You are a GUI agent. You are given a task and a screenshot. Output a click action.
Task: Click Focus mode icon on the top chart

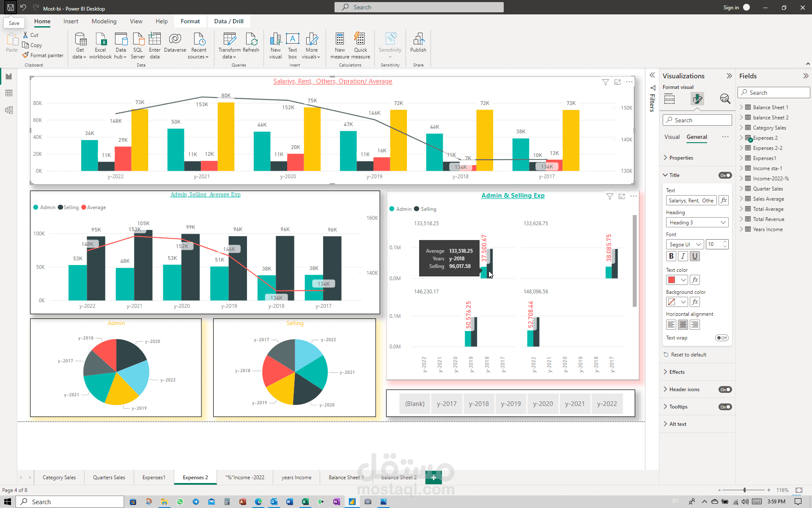pos(617,82)
